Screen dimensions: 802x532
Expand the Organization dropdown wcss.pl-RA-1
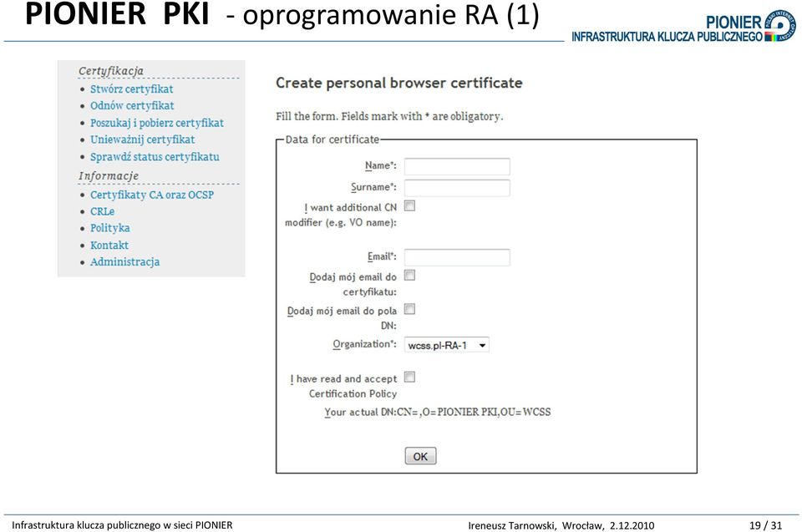446,345
